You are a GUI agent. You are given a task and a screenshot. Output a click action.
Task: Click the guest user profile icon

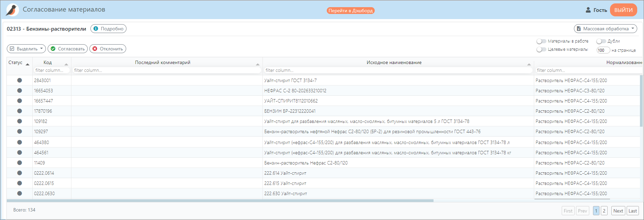588,10
